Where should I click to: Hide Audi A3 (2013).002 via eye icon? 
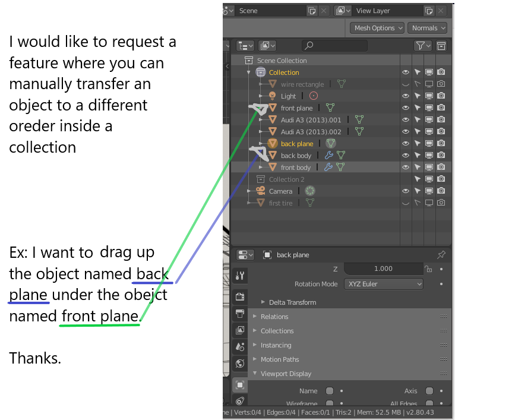(x=406, y=132)
